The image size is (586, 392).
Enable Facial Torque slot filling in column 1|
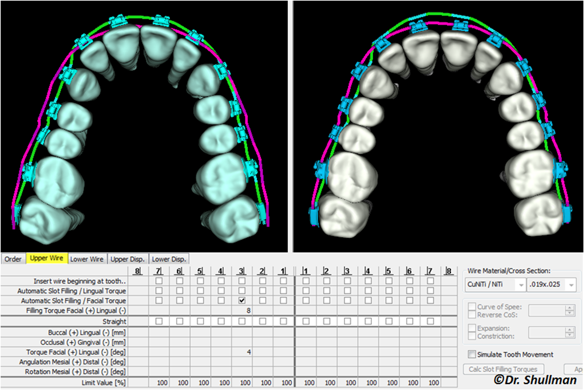[283, 300]
